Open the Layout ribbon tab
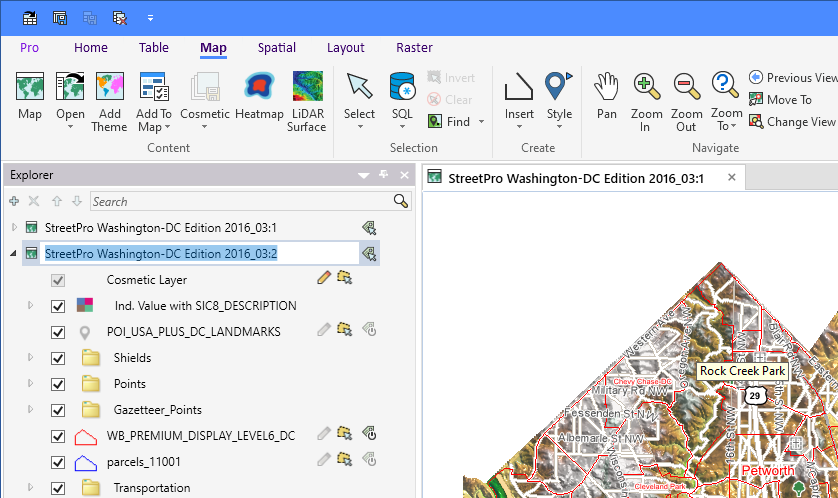The width and height of the screenshot is (838, 498). coord(346,48)
